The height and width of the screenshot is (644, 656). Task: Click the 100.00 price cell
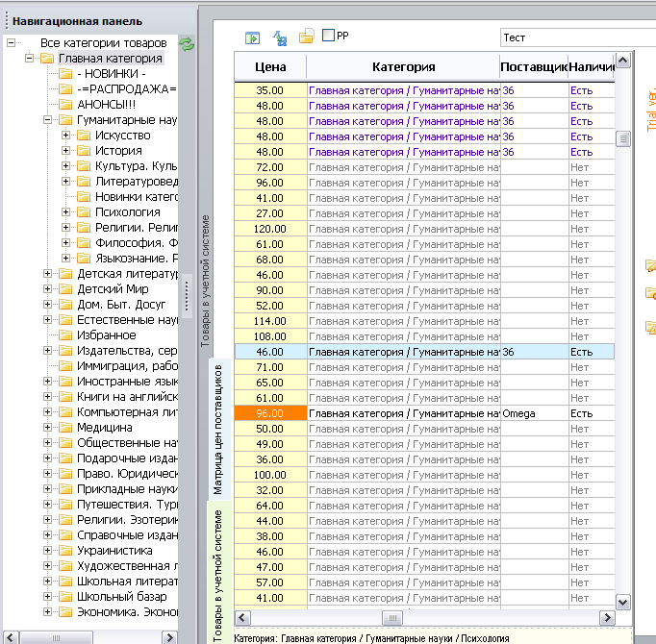(270, 475)
